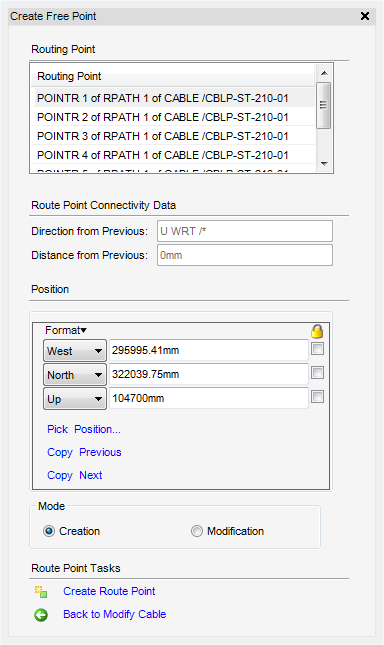This screenshot has width=384, height=645.
Task: Click the routing list scrollbar thumb
Action: tap(324, 105)
